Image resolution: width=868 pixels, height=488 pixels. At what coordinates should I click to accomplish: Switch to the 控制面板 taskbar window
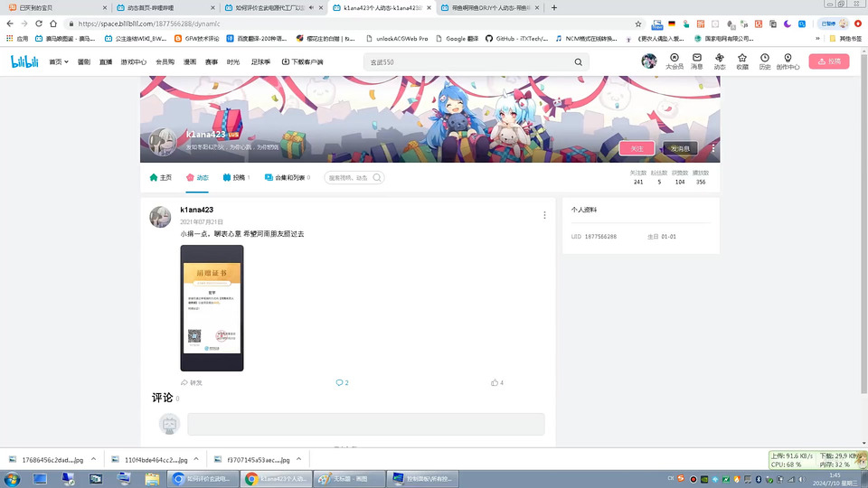pyautogui.click(x=423, y=479)
